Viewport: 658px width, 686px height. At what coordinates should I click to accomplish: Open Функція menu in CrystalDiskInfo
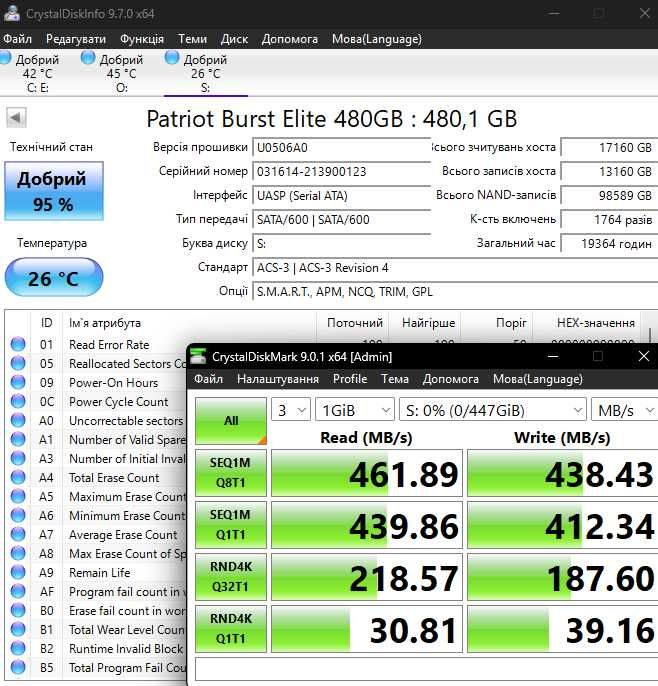142,39
